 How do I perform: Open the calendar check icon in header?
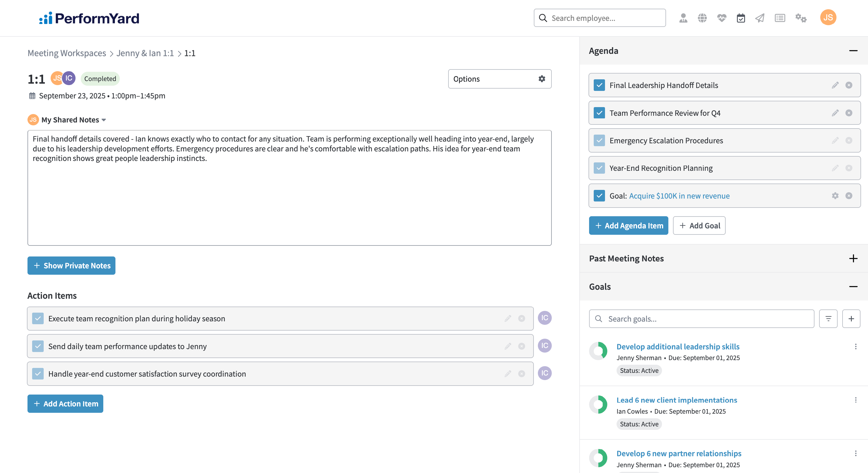coord(741,18)
